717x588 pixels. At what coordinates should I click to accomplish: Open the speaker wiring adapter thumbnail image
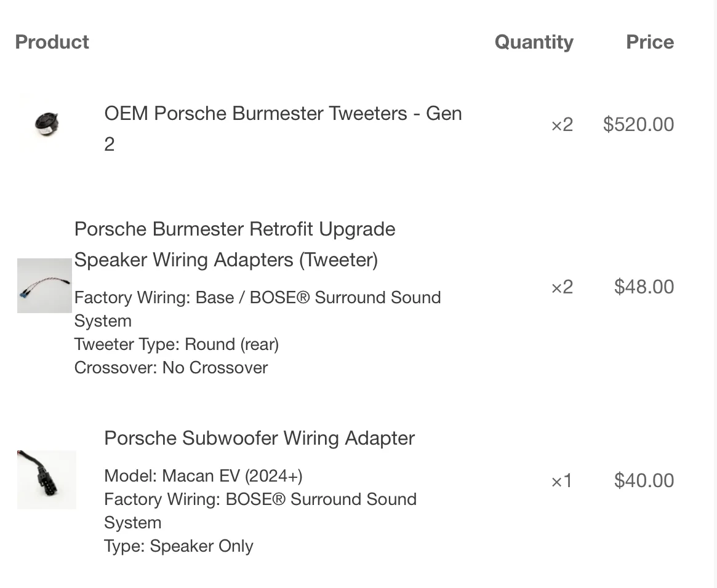pos(44,285)
